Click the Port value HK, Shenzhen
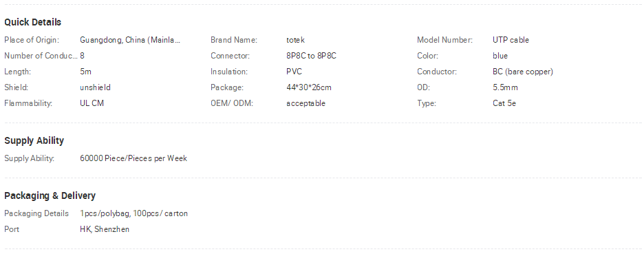Image resolution: width=644 pixels, height=254 pixels. [105, 229]
